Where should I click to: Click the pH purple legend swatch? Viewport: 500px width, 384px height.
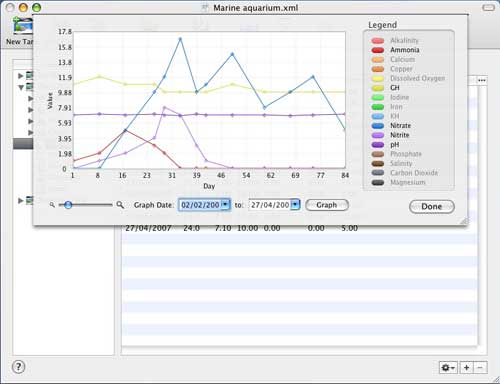378,145
